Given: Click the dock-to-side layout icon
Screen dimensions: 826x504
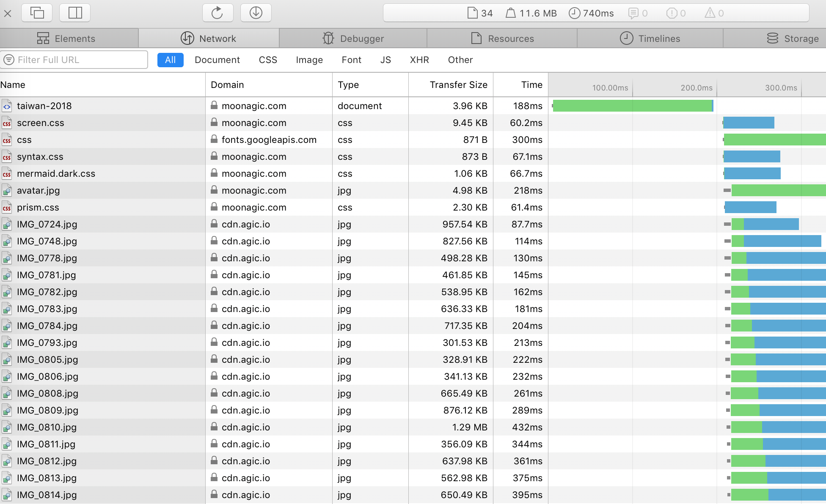Looking at the screenshot, I should (75, 13).
